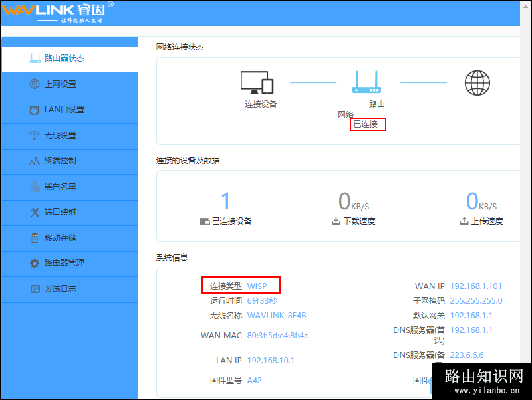Click the upload arrow icon beside 上传速度
This screenshot has height=400, width=532.
coord(464,221)
